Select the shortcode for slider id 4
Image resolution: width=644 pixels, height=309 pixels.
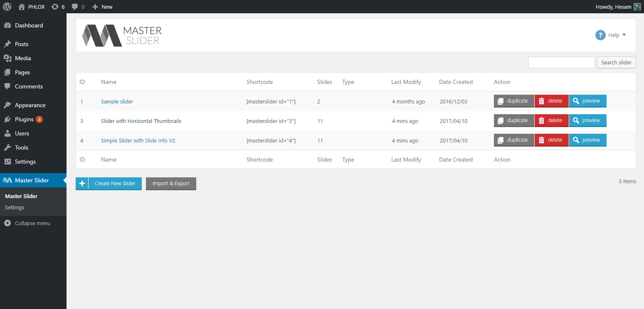pos(271,140)
